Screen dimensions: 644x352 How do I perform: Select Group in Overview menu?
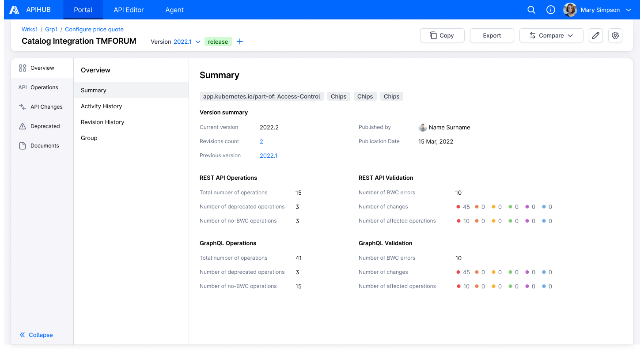click(131, 138)
